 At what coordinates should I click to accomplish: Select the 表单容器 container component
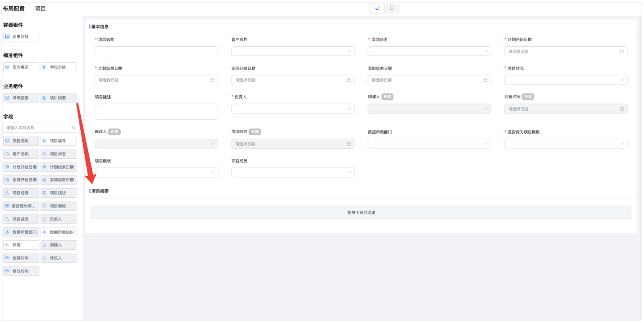click(21, 37)
